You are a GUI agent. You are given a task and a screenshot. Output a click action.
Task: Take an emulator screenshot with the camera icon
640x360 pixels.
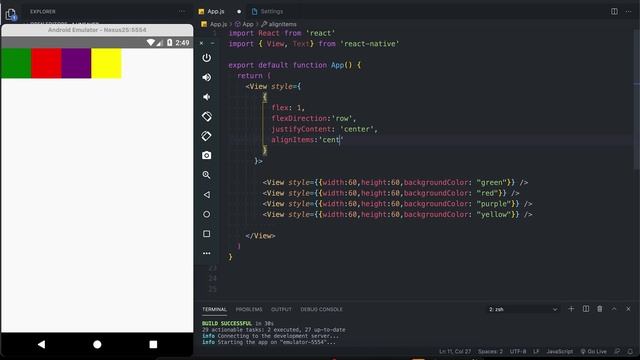coord(207,156)
